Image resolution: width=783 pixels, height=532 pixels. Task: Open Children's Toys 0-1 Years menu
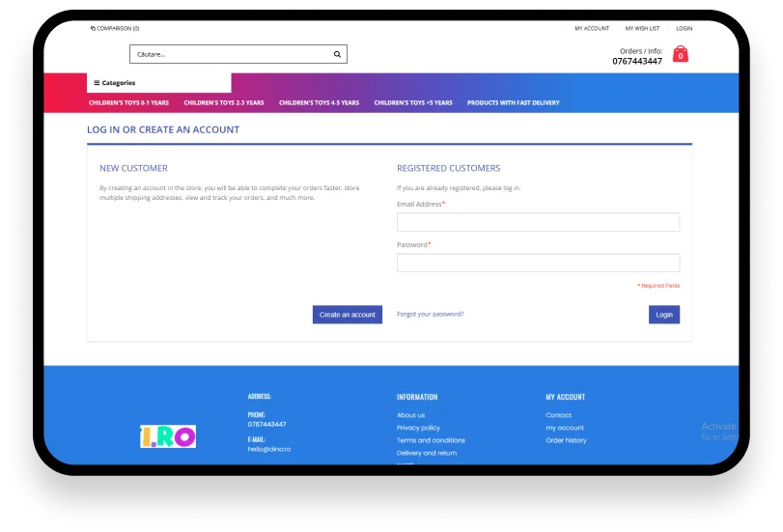[128, 103]
